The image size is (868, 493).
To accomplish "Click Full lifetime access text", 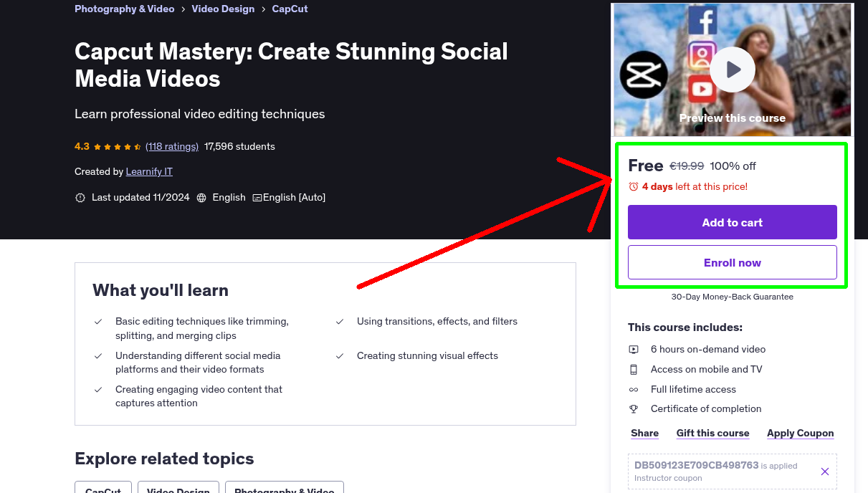I will pyautogui.click(x=694, y=390).
